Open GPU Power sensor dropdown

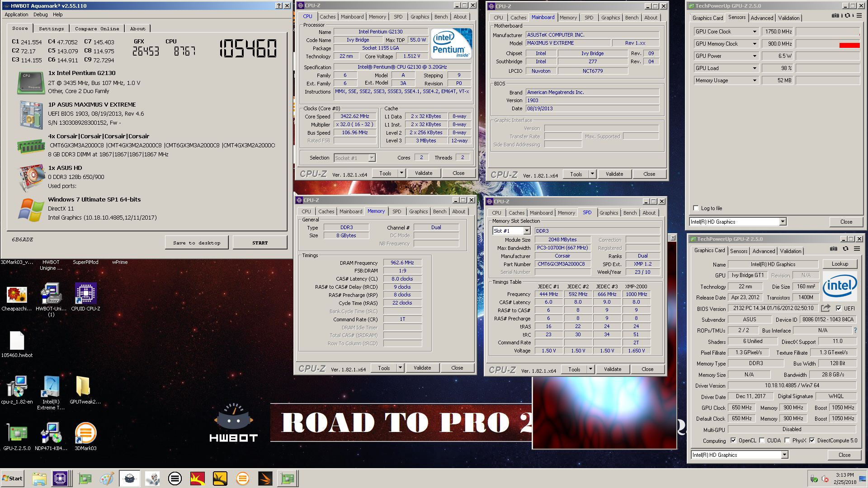click(x=755, y=56)
